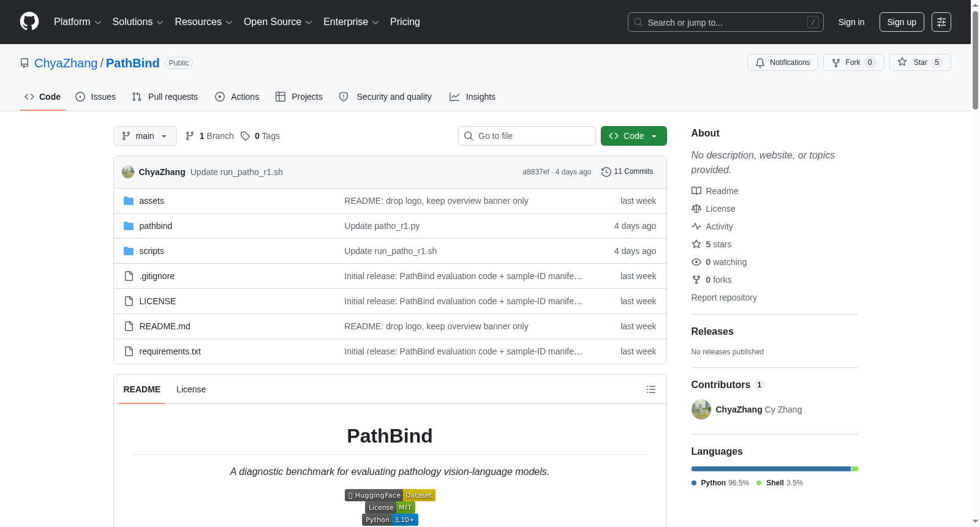Expand the Platform menu

pos(77,22)
